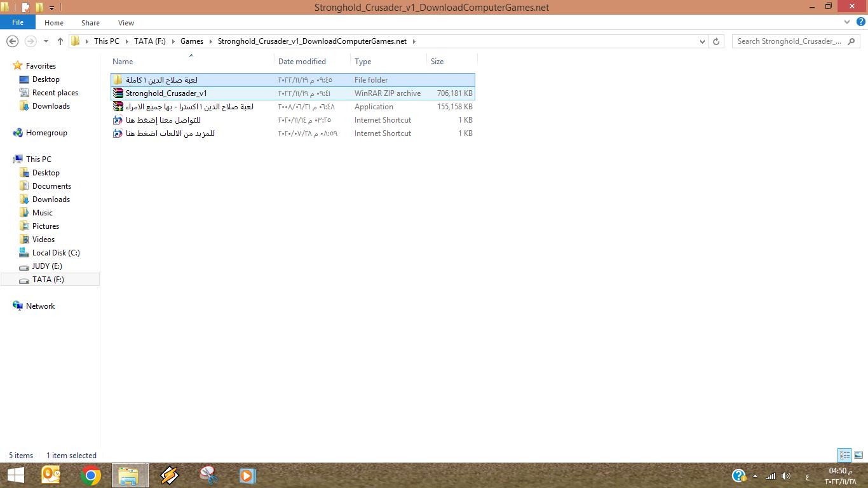Screen dimensions: 868x488
Task: Switch to the View ribbon tab
Action: coord(126,22)
